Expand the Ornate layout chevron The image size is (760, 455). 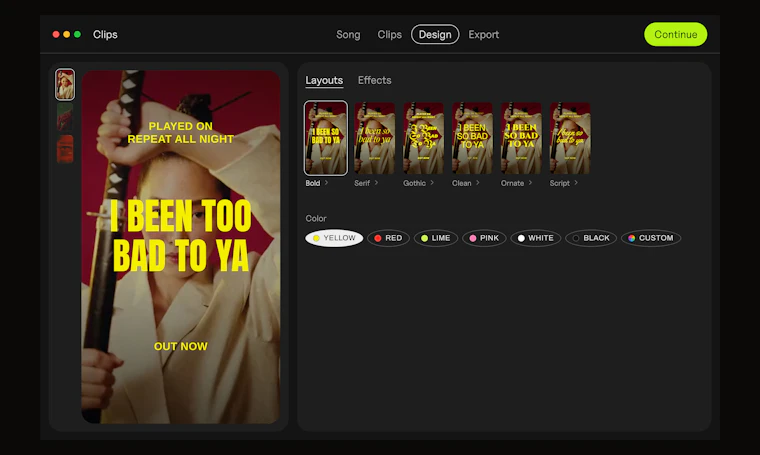530,183
